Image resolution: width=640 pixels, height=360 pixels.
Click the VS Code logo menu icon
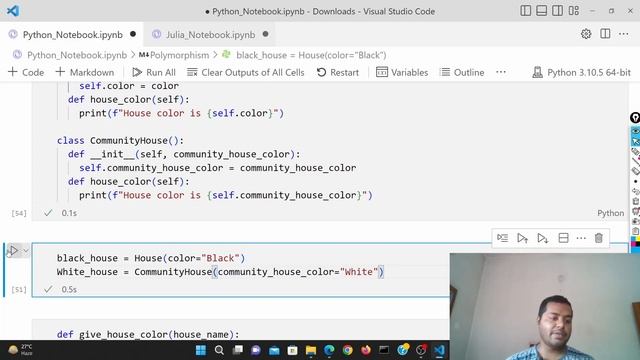pos(13,11)
